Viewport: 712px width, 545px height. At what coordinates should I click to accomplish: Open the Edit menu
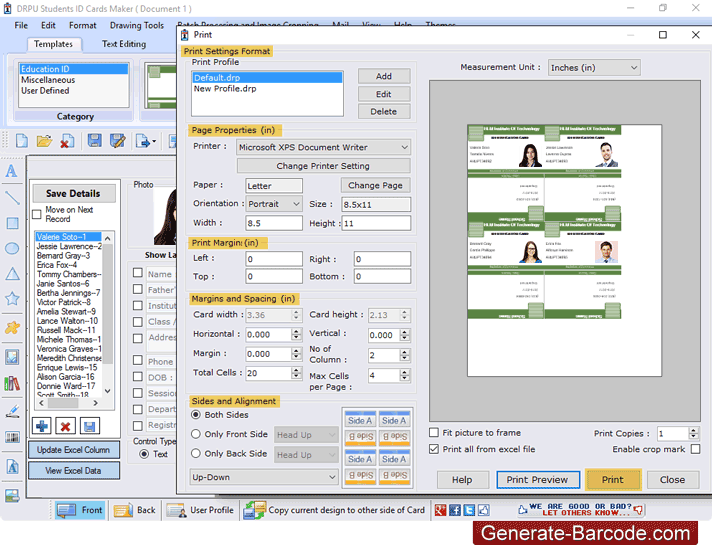48,25
